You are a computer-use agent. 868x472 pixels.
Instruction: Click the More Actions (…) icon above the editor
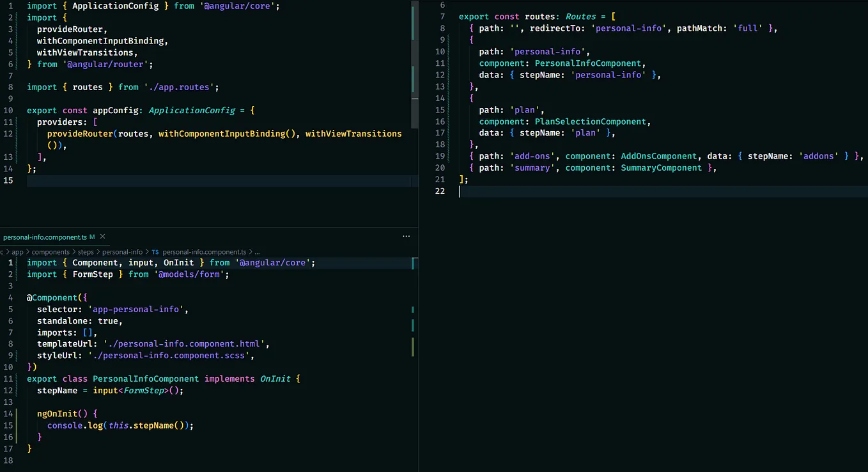coord(407,237)
